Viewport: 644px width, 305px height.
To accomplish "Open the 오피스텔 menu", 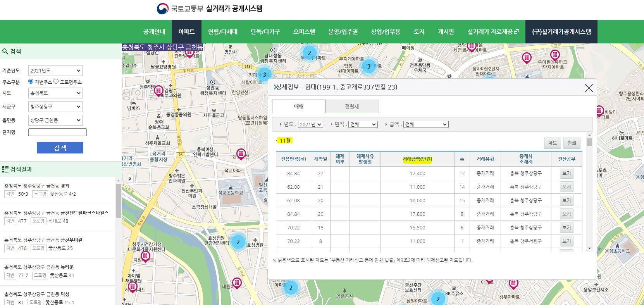I will (304, 32).
